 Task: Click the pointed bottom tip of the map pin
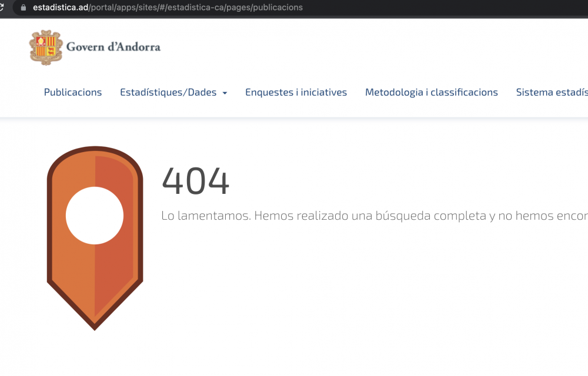95,323
